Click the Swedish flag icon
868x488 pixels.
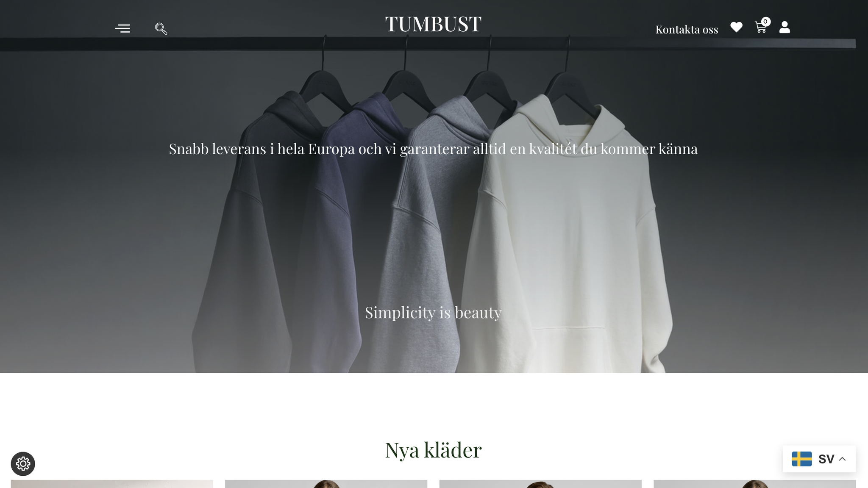click(x=802, y=459)
